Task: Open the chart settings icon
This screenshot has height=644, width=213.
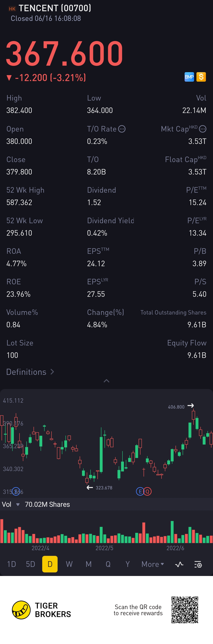Action: point(198,564)
